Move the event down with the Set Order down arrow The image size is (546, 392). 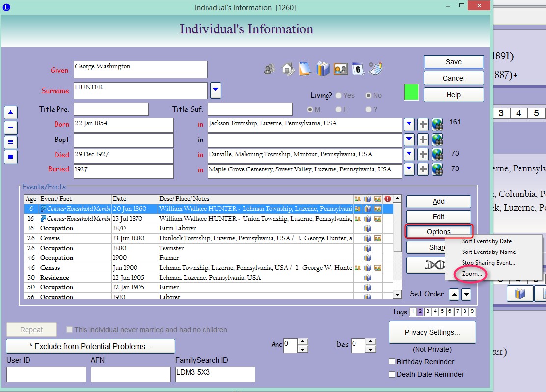(466, 294)
